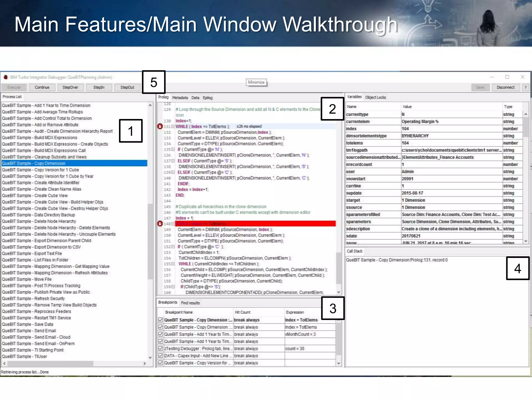
Task: Collapse the IF block at line 159
Action: [173, 287]
